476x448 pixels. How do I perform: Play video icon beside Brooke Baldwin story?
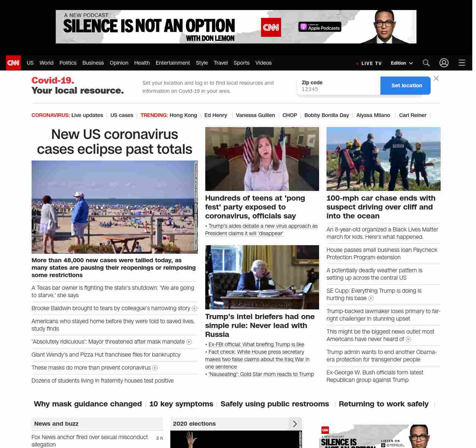[x=194, y=308]
